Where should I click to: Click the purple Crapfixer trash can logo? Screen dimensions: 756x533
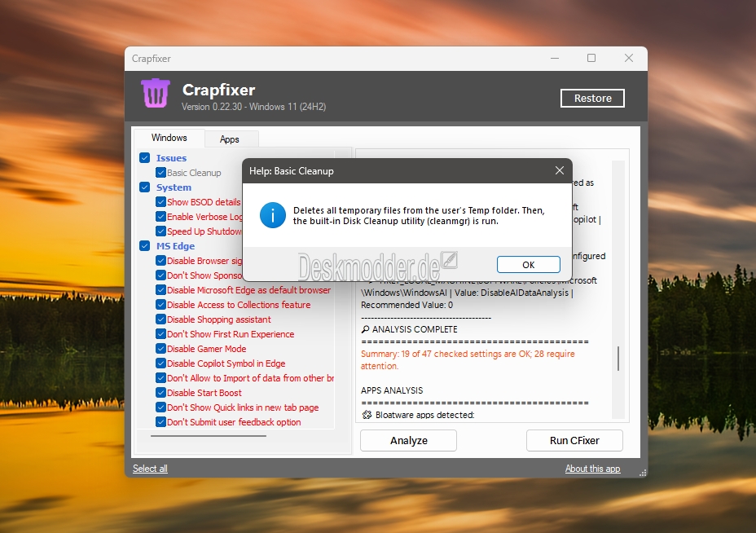tap(156, 93)
